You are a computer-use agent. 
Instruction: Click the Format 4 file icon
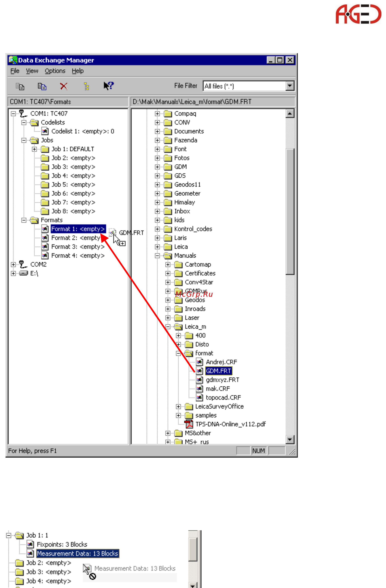coord(45,256)
